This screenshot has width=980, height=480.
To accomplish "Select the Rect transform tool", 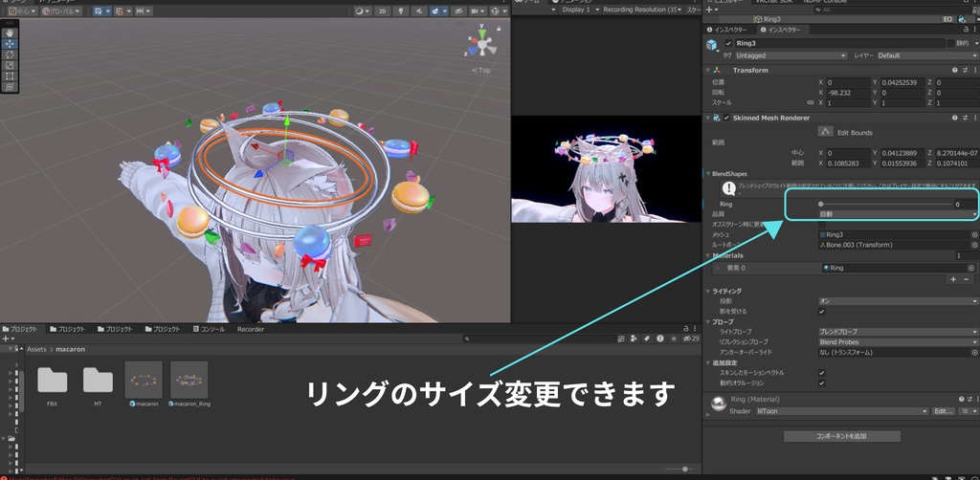I will coord(10,76).
